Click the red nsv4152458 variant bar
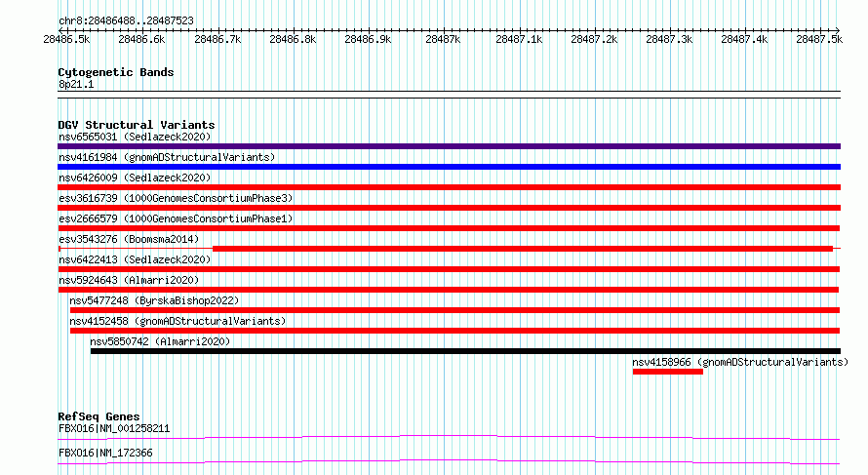Viewport: 868px width, 475px height. point(454,331)
